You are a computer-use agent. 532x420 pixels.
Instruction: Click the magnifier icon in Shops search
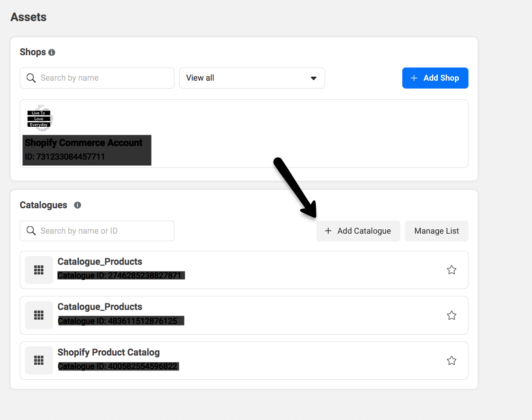(x=31, y=78)
